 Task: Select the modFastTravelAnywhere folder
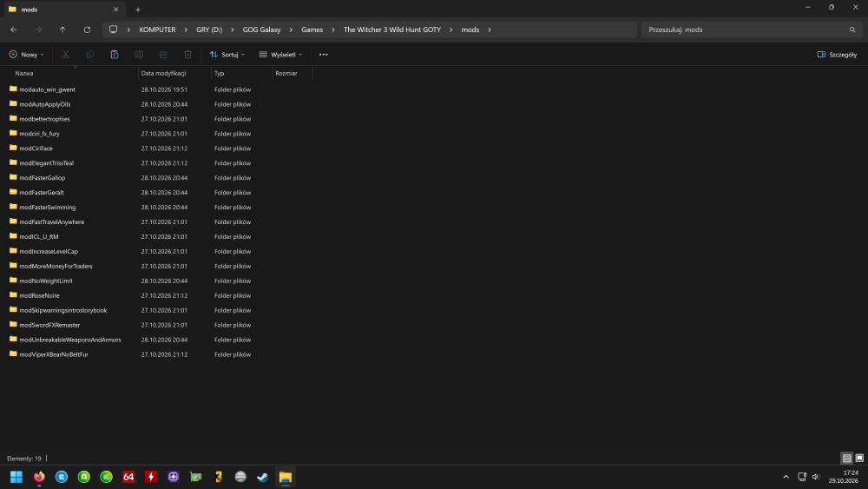[52, 222]
